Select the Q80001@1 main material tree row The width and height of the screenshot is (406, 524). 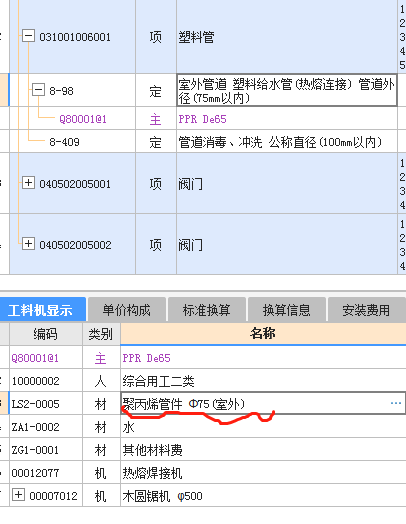83,119
